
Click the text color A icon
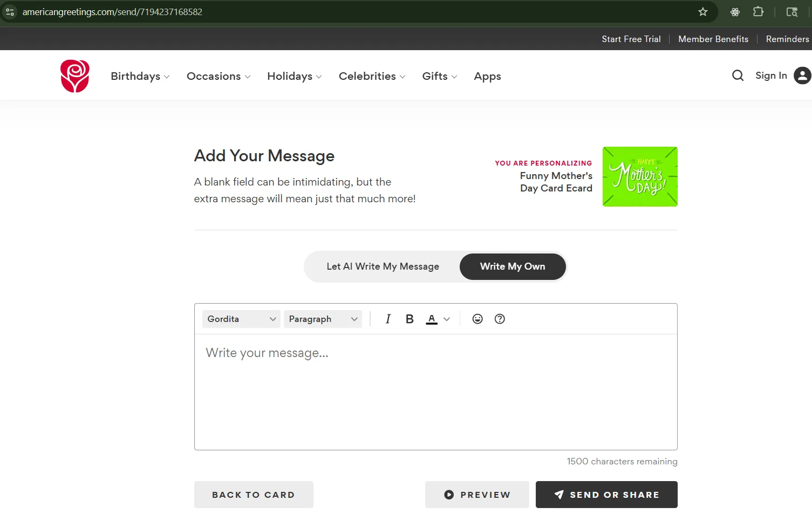click(x=432, y=319)
